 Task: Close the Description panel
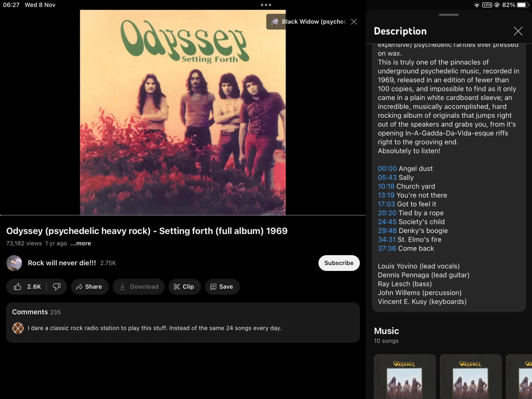(518, 31)
